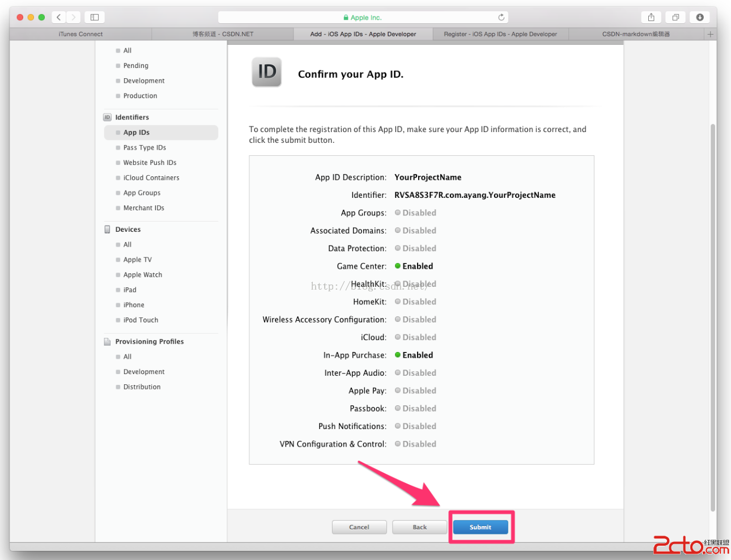Viewport: 731px width, 560px height.
Task: Open Pending in the sidebar
Action: (136, 66)
